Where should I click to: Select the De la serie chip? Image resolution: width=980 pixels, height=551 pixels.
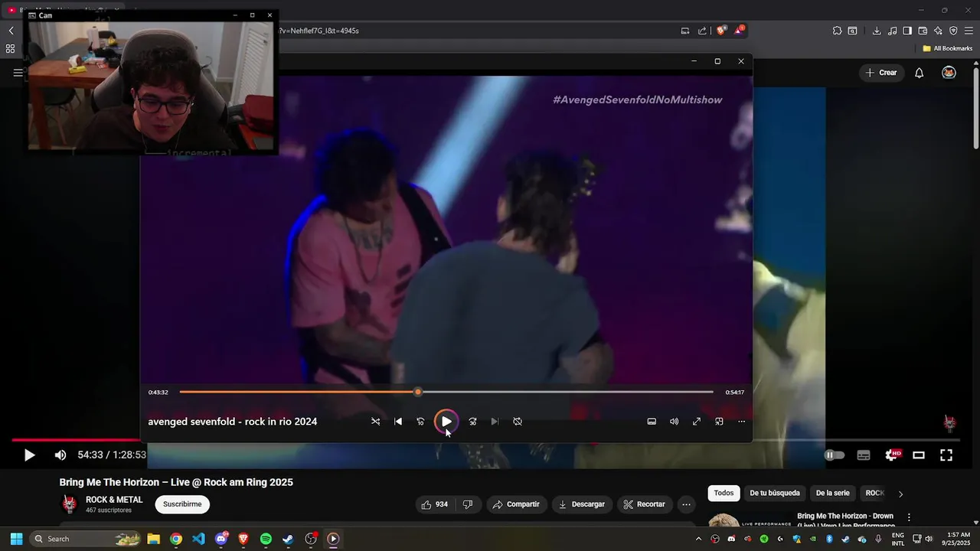[832, 494]
